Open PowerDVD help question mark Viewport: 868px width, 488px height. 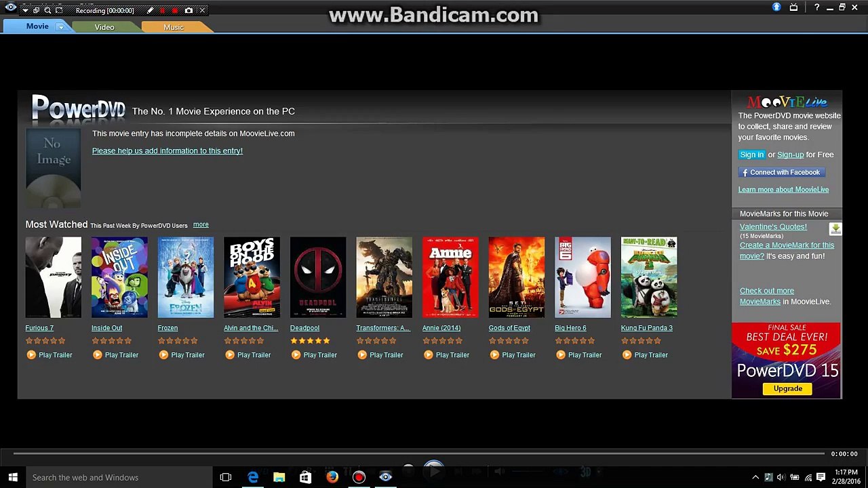816,7
